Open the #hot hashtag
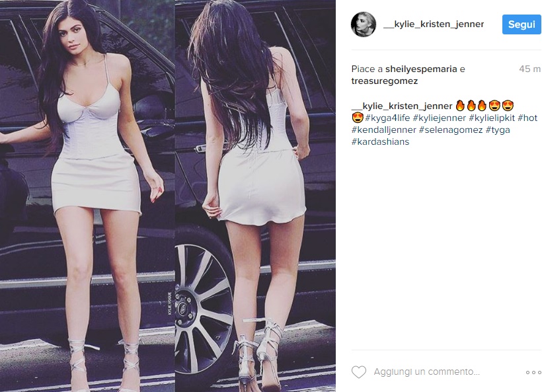 point(527,118)
